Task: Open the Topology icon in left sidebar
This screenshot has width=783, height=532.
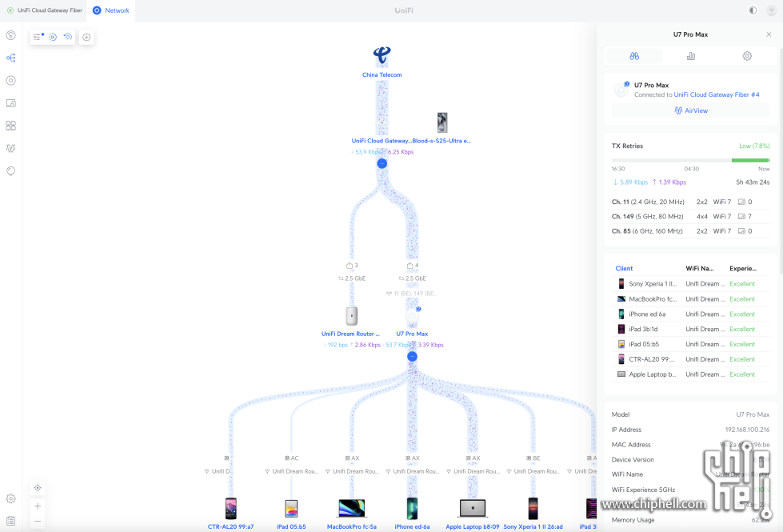Action: [11, 58]
